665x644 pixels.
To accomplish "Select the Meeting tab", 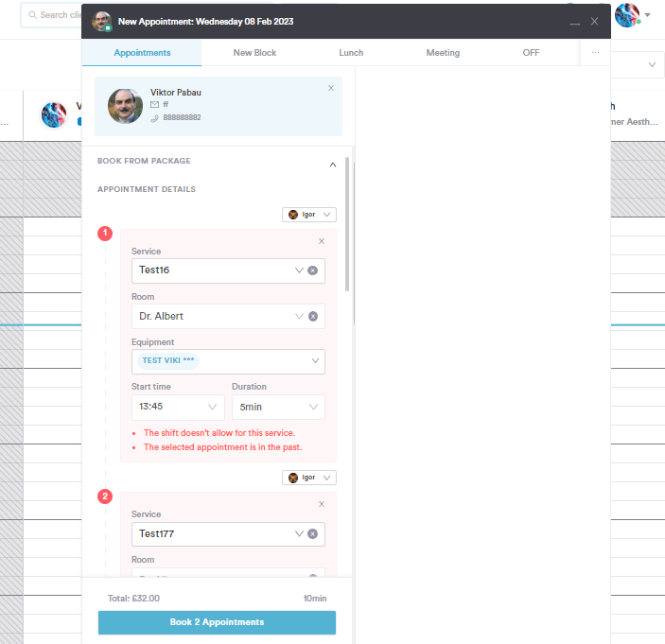I will [443, 53].
